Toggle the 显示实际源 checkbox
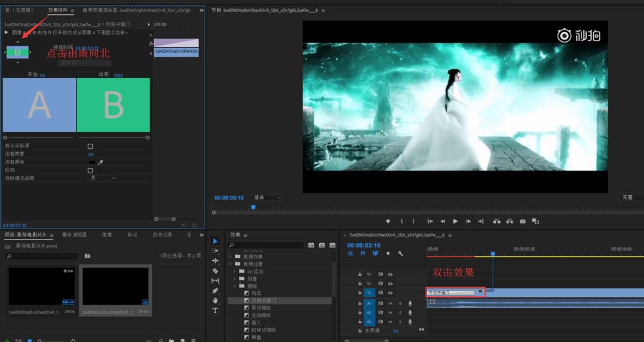The width and height of the screenshot is (644, 342). (90, 146)
